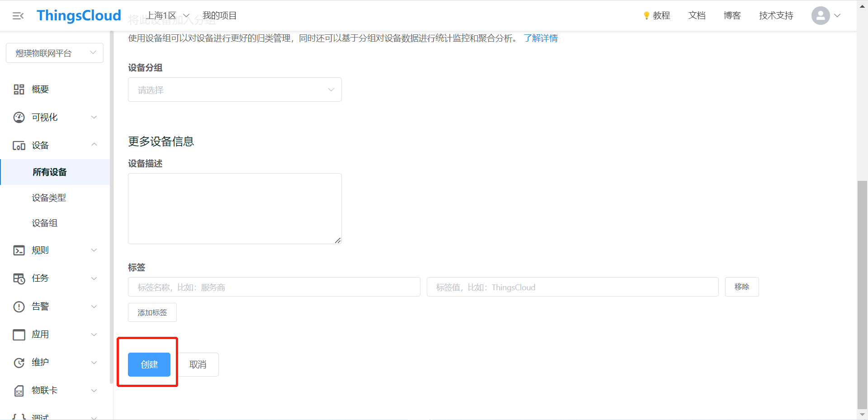Click the 标签值 input field
Viewport: 868px width, 420px height.
(x=572, y=287)
